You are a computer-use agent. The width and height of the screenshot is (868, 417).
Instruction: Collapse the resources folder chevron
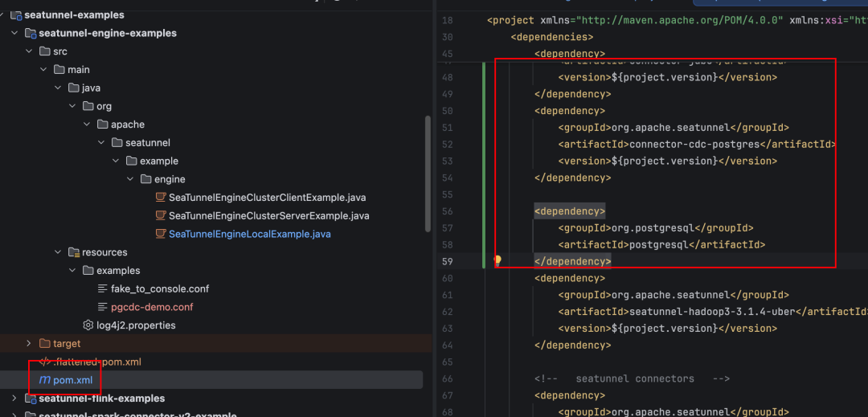[x=58, y=252]
